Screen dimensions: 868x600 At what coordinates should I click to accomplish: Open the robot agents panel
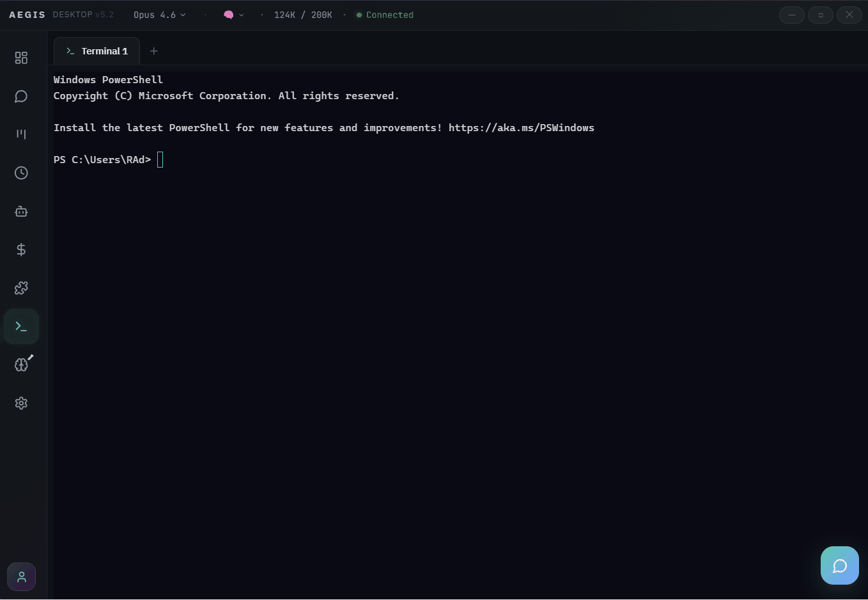pyautogui.click(x=21, y=211)
